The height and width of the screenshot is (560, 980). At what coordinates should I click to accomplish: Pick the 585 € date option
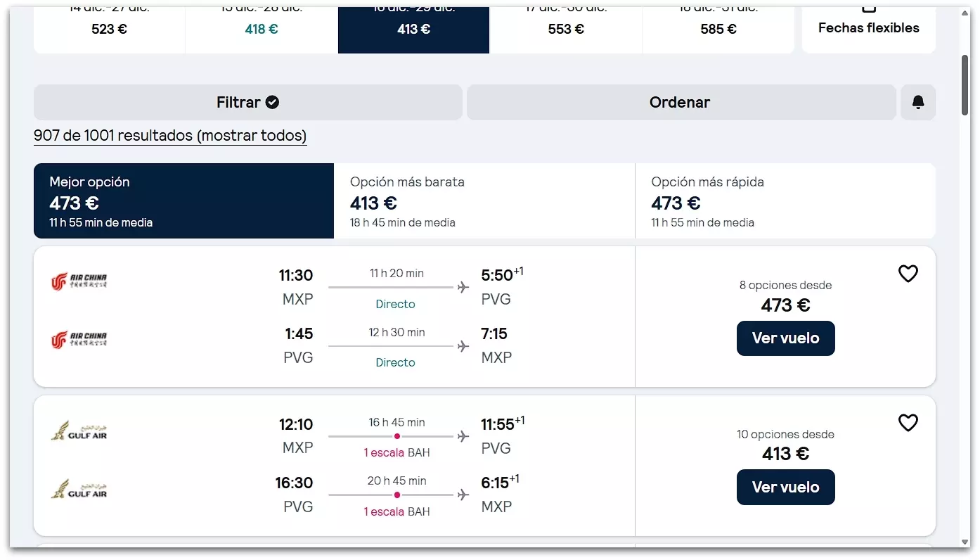[x=718, y=29]
